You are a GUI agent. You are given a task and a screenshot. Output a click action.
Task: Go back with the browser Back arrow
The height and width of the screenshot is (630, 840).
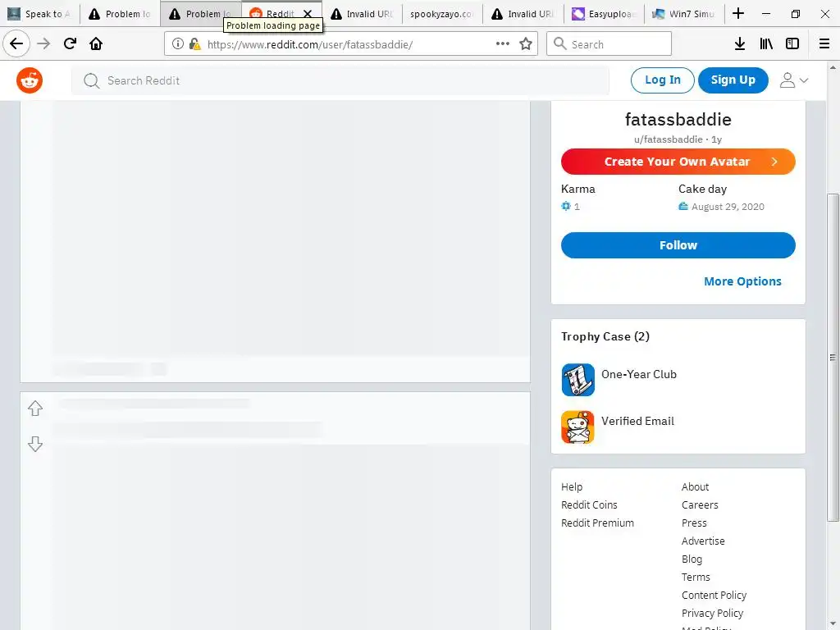pos(16,43)
